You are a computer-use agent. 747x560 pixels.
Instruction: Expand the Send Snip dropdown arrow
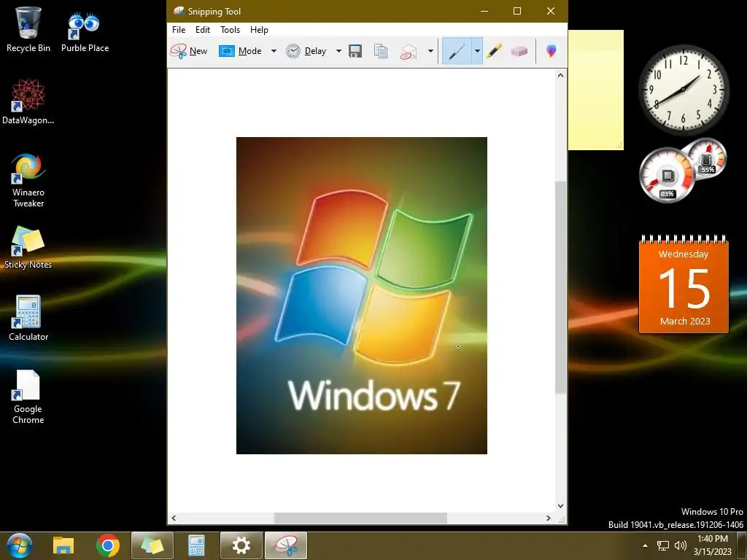click(x=430, y=51)
